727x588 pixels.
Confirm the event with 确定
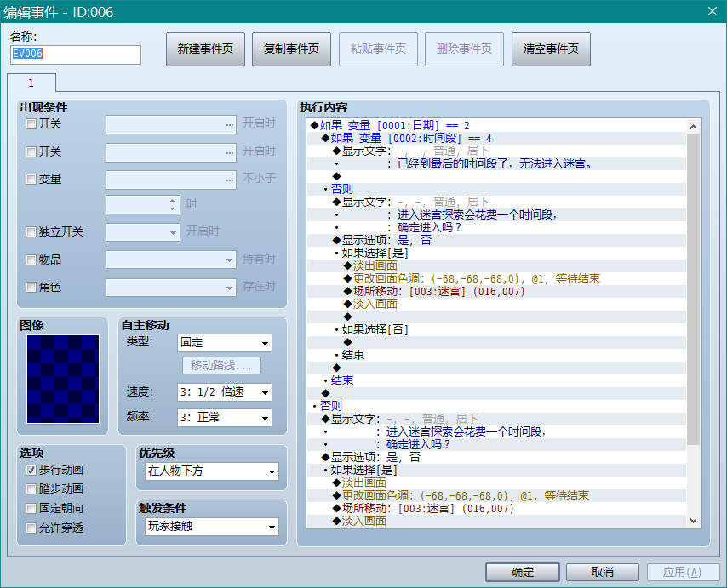(523, 572)
